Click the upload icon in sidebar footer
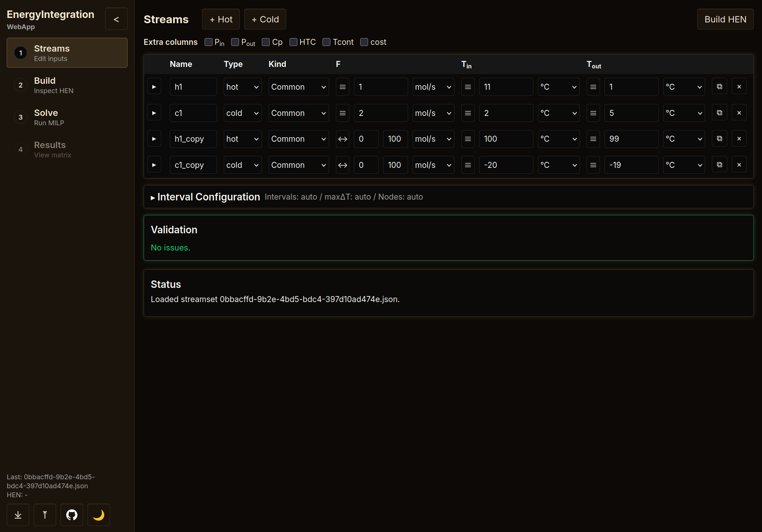Viewport: 762px width, 532px height. [45, 515]
